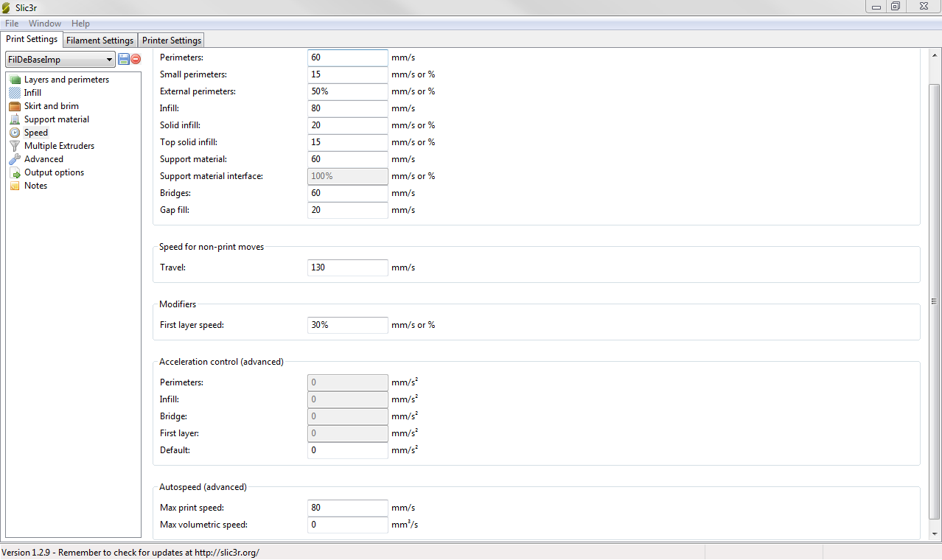The height and width of the screenshot is (560, 942).
Task: Click the 'mm/s or %' unit beside Small perimeters
Action: (x=414, y=74)
